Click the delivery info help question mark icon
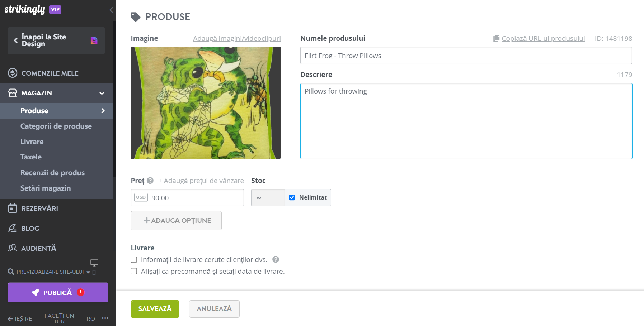 (276, 259)
